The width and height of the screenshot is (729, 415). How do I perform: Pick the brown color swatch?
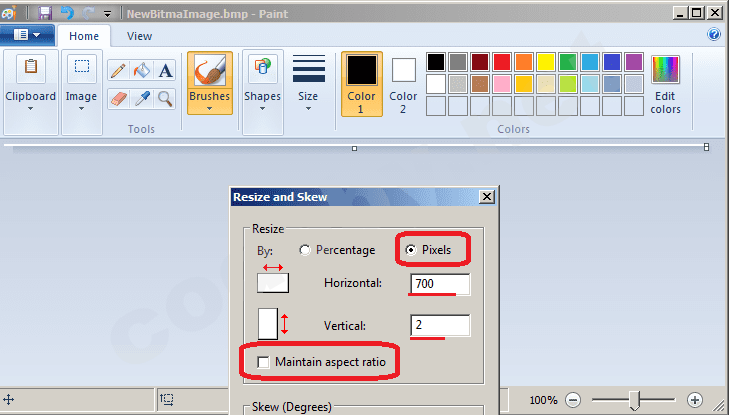click(x=480, y=84)
